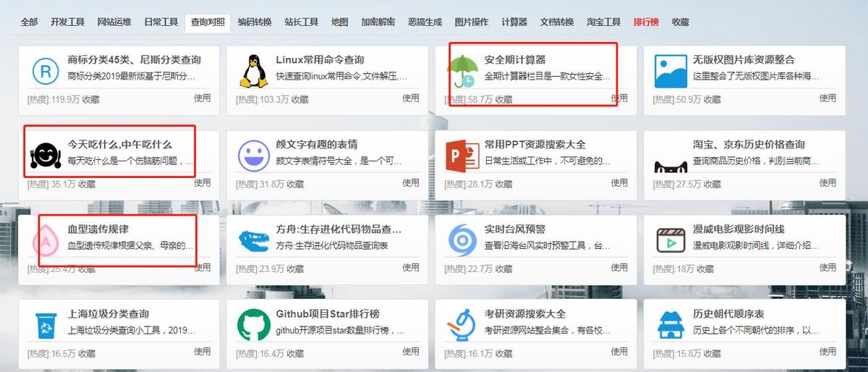Image resolution: width=868 pixels, height=372 pixels.
Task: Click the 漫威电影 clapperboard icon
Action: coord(671,240)
